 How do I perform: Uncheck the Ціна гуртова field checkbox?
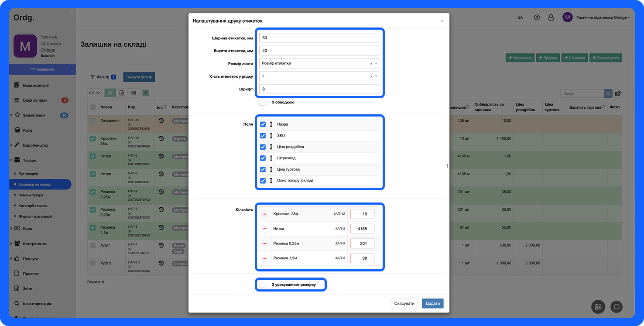tap(263, 169)
